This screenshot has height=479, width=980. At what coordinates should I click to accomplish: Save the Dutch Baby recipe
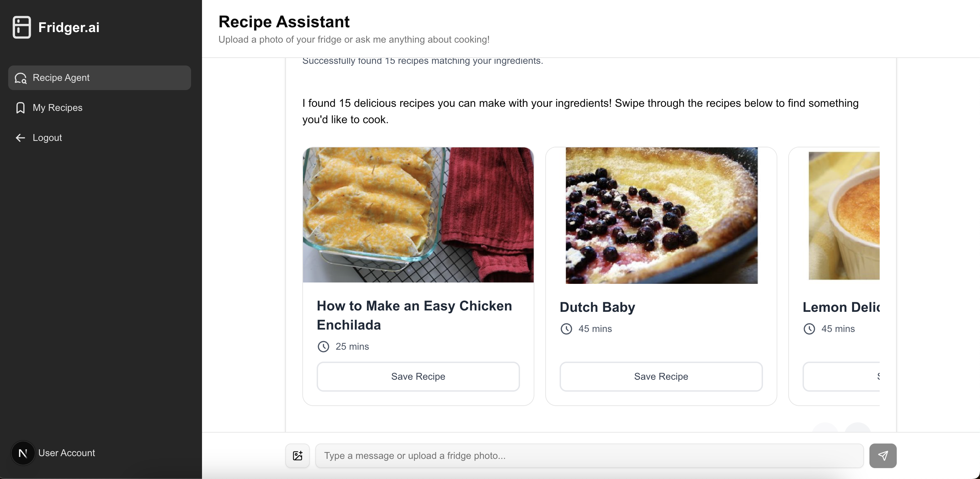pyautogui.click(x=661, y=376)
